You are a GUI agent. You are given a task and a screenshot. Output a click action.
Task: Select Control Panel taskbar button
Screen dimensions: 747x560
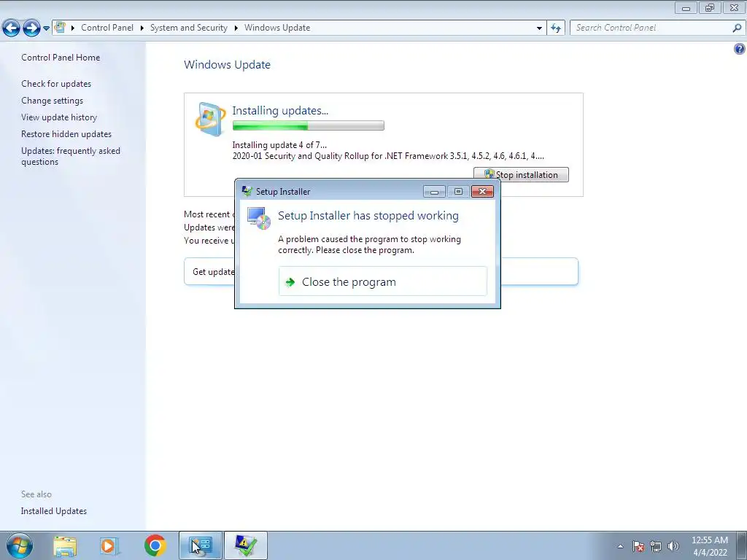coord(200,545)
